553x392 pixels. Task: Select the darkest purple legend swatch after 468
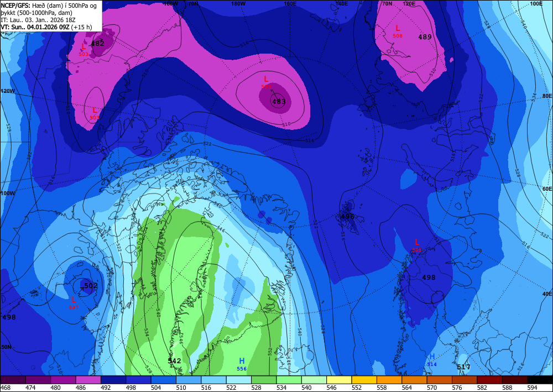coord(13,380)
